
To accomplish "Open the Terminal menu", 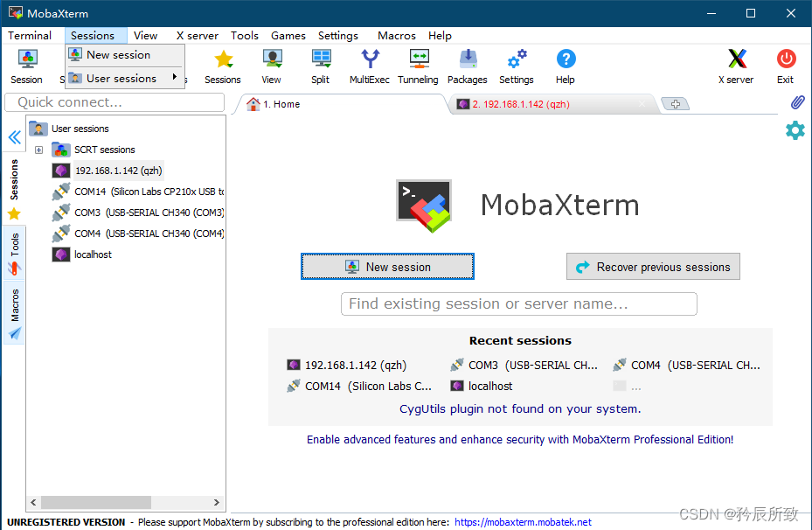I will pos(30,35).
